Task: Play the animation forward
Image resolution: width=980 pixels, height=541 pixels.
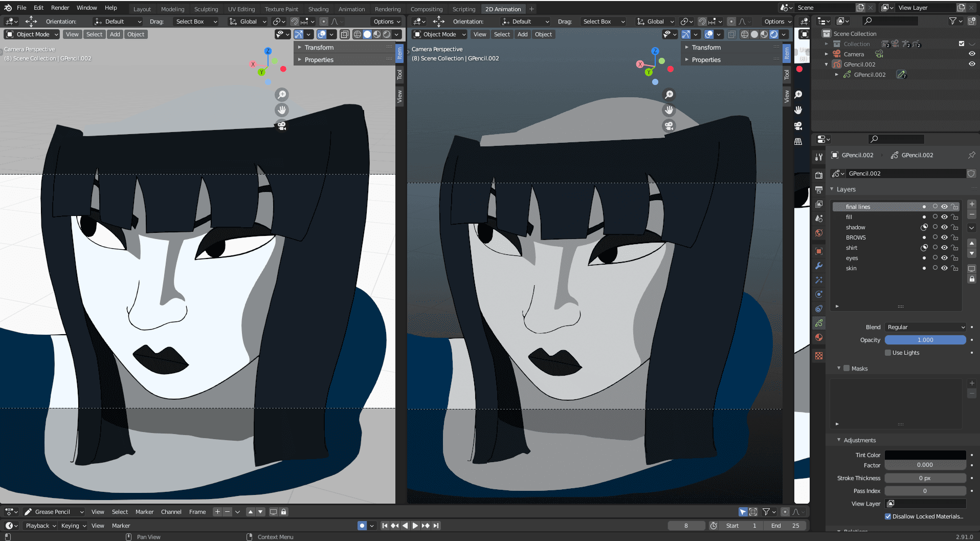Action: (415, 526)
